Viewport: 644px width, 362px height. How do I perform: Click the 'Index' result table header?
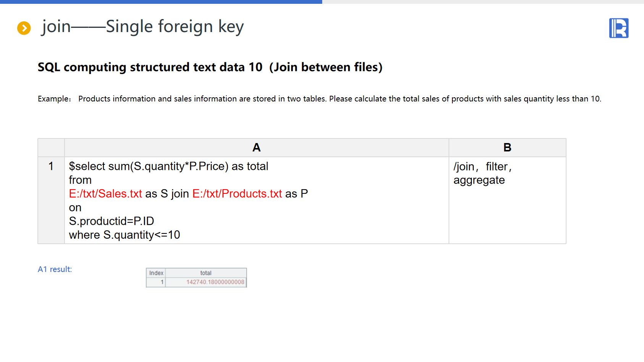coord(156,273)
